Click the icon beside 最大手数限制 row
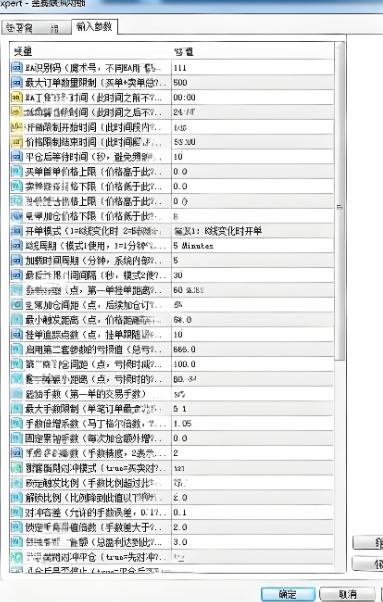The width and height of the screenshot is (383, 602). click(x=17, y=408)
